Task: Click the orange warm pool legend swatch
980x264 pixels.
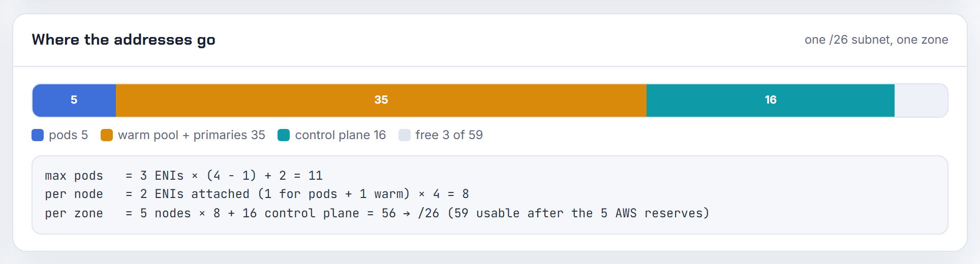Action: pos(107,135)
